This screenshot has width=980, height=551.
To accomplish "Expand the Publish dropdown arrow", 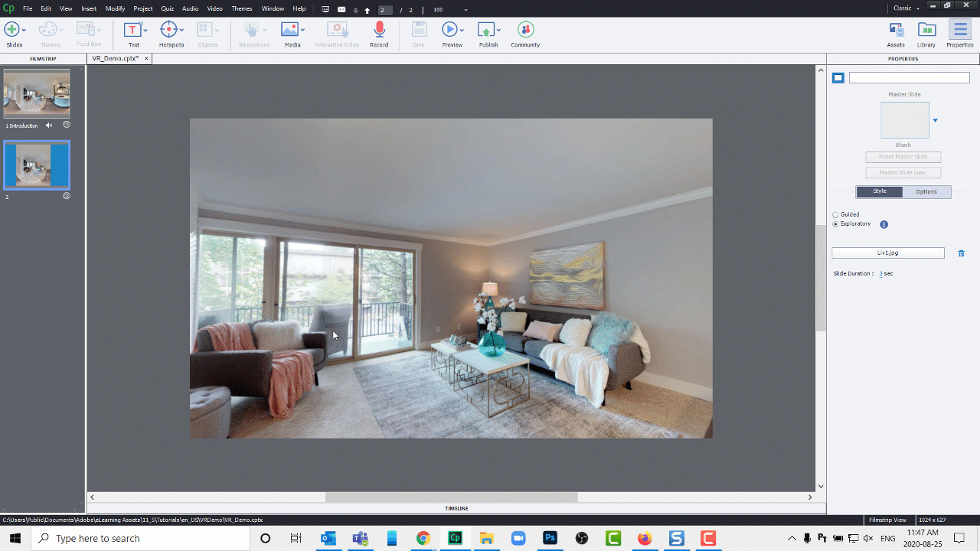I will [x=498, y=30].
